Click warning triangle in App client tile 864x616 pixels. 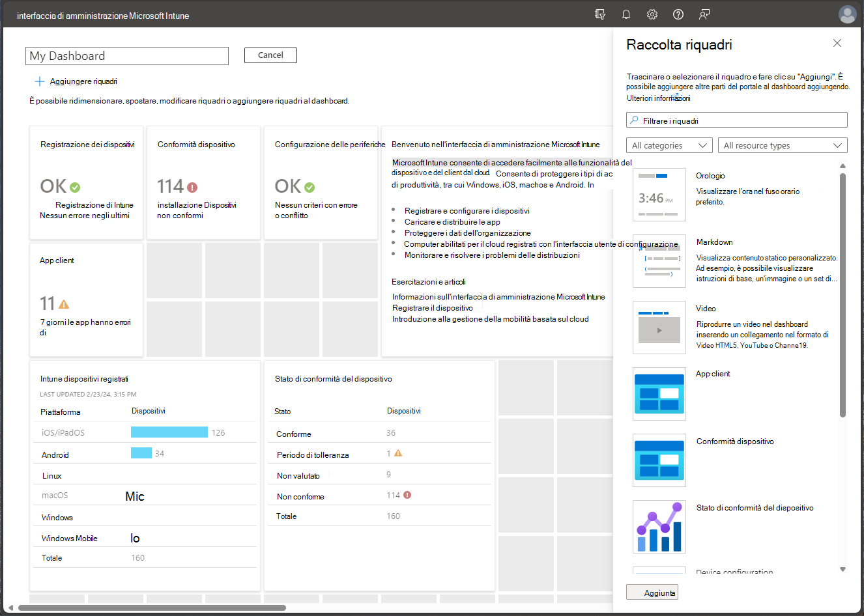(64, 304)
